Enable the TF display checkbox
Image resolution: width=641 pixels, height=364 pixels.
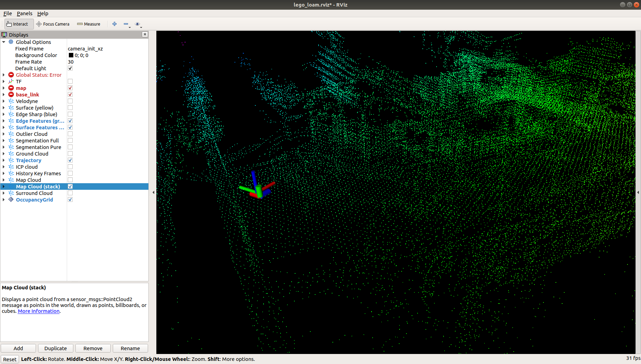(x=70, y=81)
